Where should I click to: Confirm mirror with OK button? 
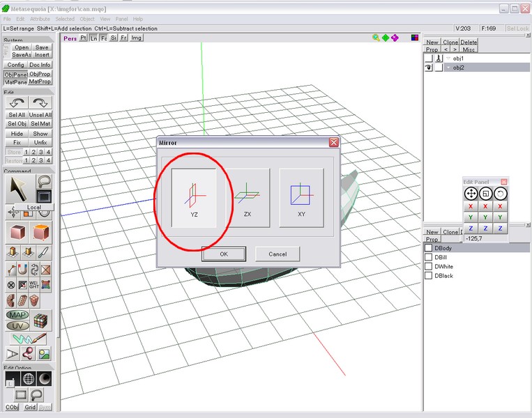[x=223, y=254]
